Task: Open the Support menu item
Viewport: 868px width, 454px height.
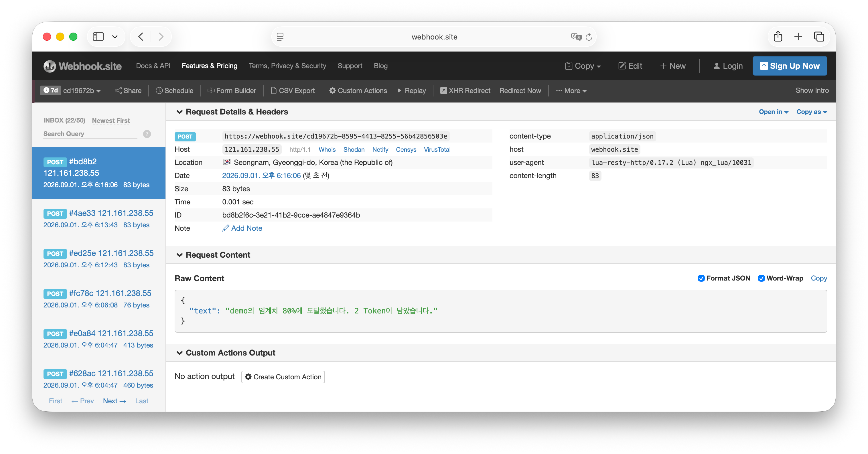Action: (350, 66)
